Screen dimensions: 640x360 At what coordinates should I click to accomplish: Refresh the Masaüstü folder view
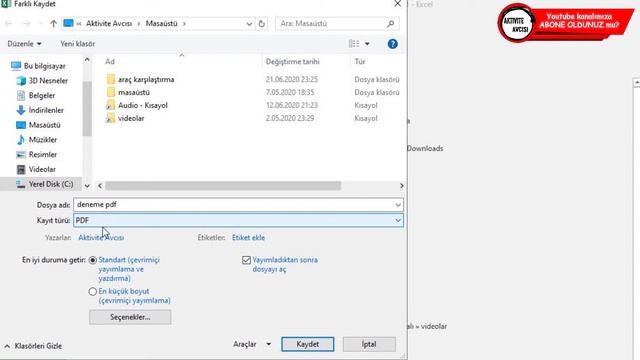[262, 24]
